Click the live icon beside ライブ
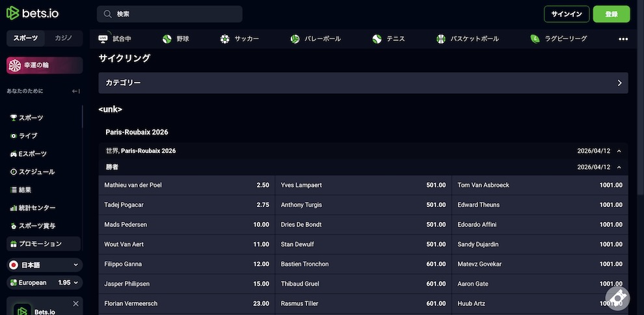Image resolution: width=644 pixels, height=315 pixels. tap(14, 136)
